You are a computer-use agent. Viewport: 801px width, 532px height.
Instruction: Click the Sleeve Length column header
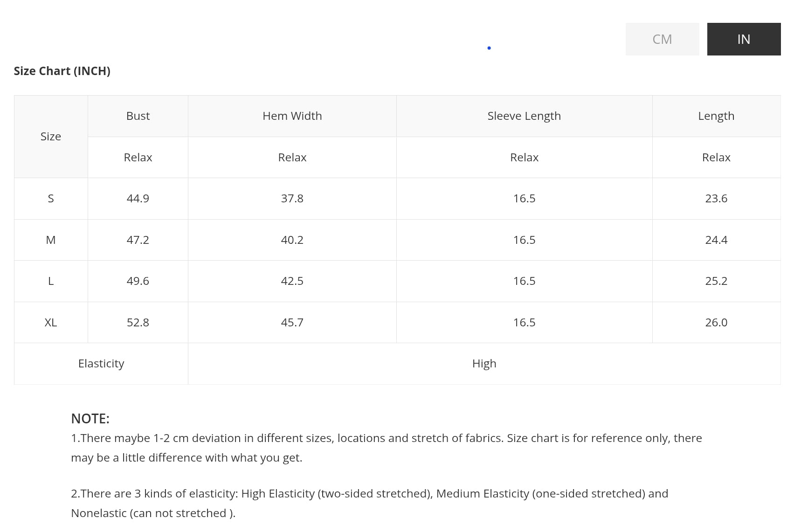point(524,116)
